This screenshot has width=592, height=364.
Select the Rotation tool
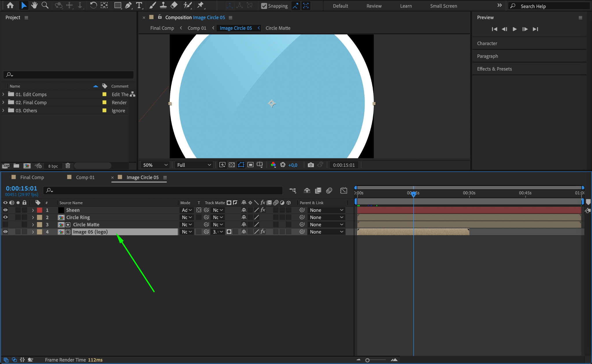93,5
